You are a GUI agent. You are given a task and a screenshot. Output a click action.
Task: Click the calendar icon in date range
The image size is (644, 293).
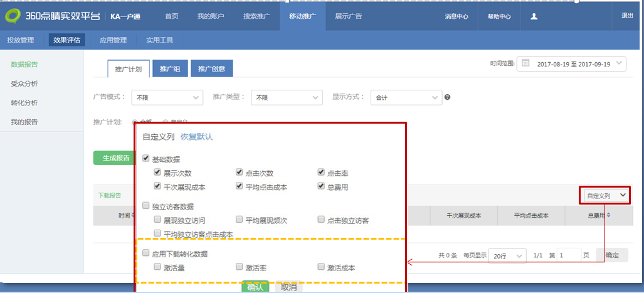click(x=525, y=63)
